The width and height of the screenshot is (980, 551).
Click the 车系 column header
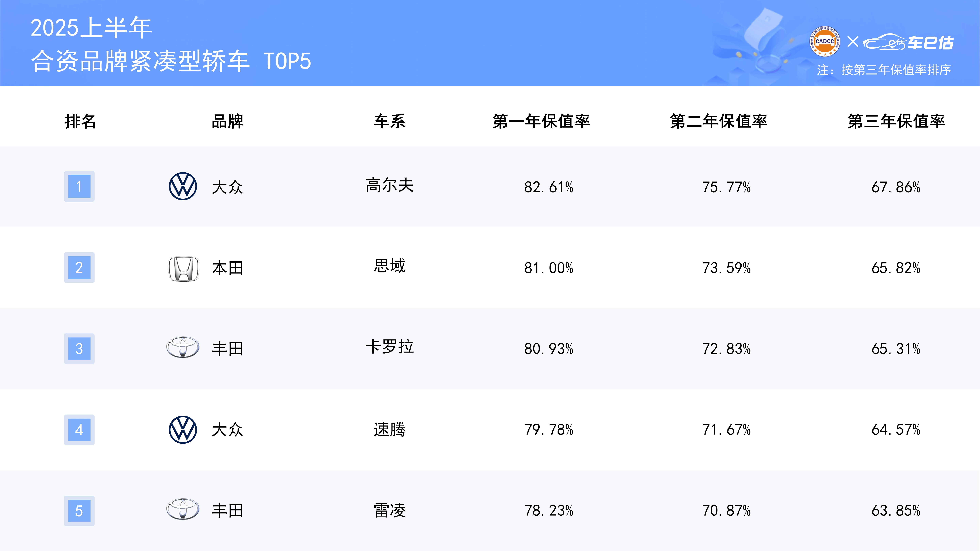tap(390, 121)
